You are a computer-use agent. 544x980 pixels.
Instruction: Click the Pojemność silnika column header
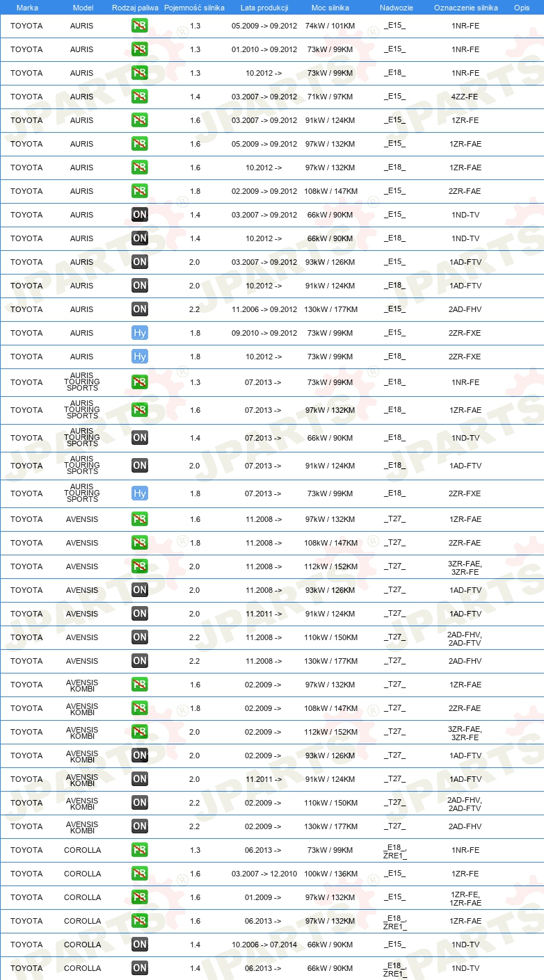[x=195, y=8]
